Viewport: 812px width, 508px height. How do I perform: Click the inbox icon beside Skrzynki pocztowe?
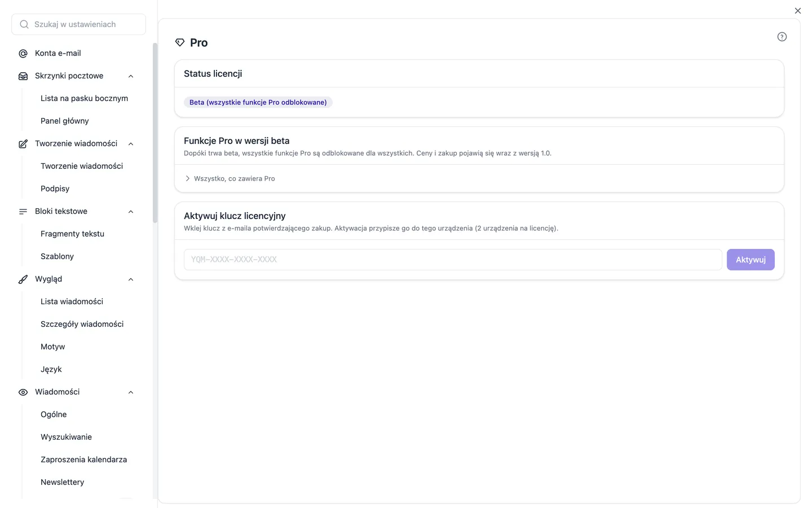(x=23, y=76)
